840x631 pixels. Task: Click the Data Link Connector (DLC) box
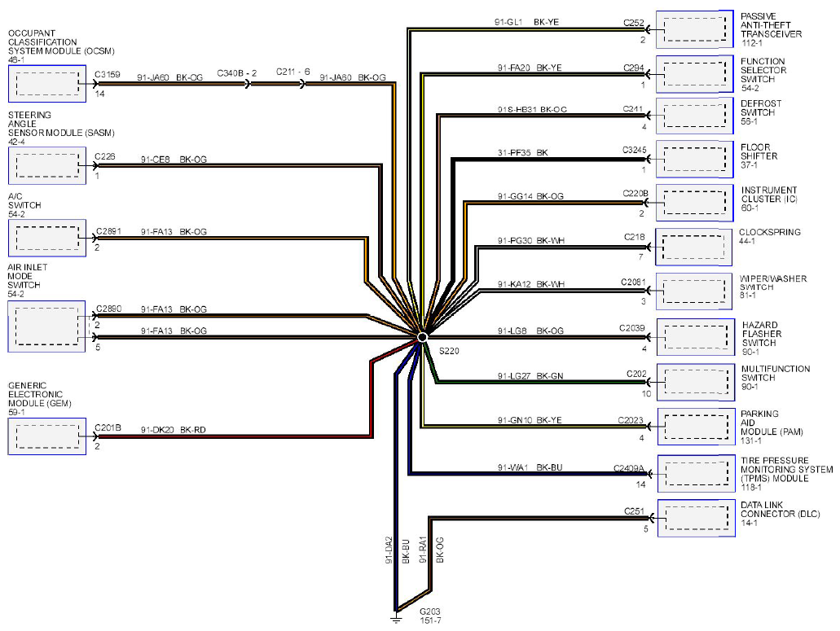[x=696, y=518]
